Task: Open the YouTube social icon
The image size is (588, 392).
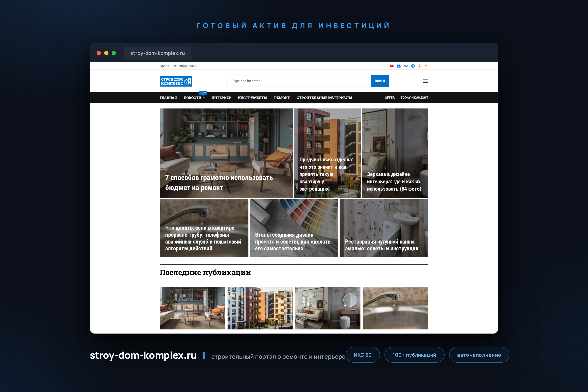Action: [x=392, y=66]
